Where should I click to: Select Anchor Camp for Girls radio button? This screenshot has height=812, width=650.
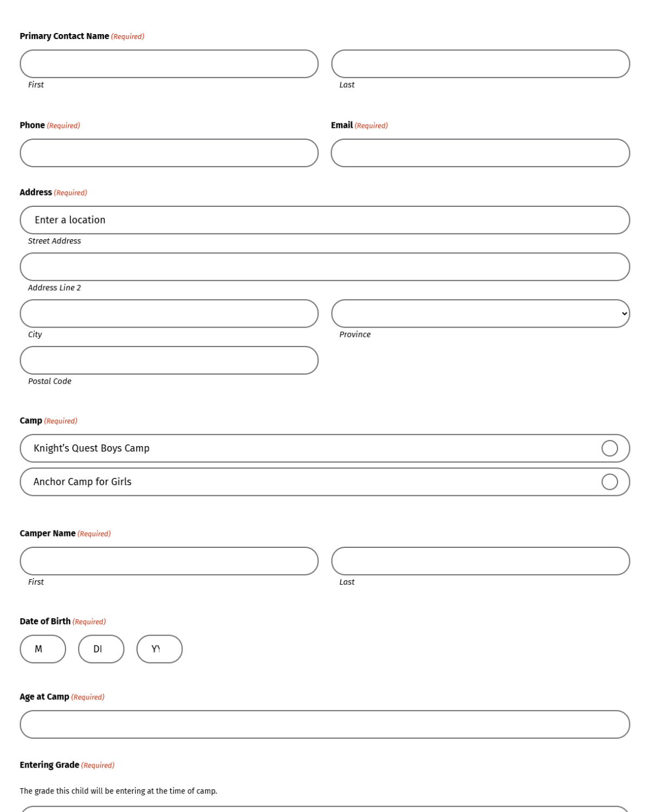click(x=609, y=482)
